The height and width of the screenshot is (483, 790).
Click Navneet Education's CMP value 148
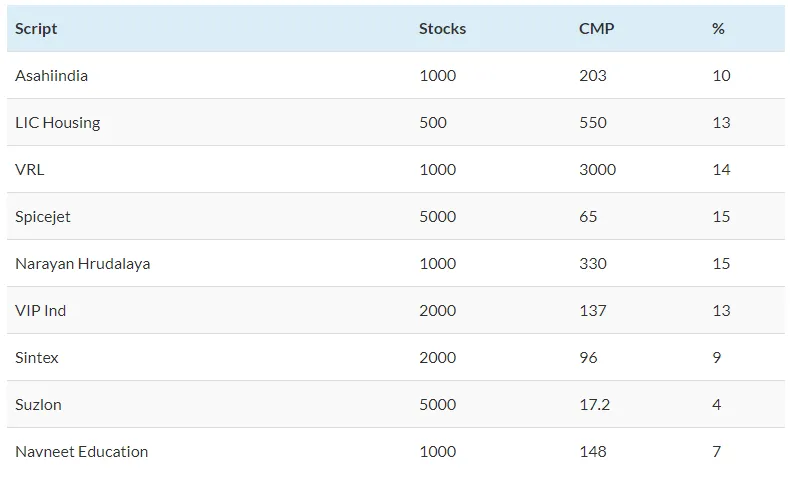click(x=592, y=452)
